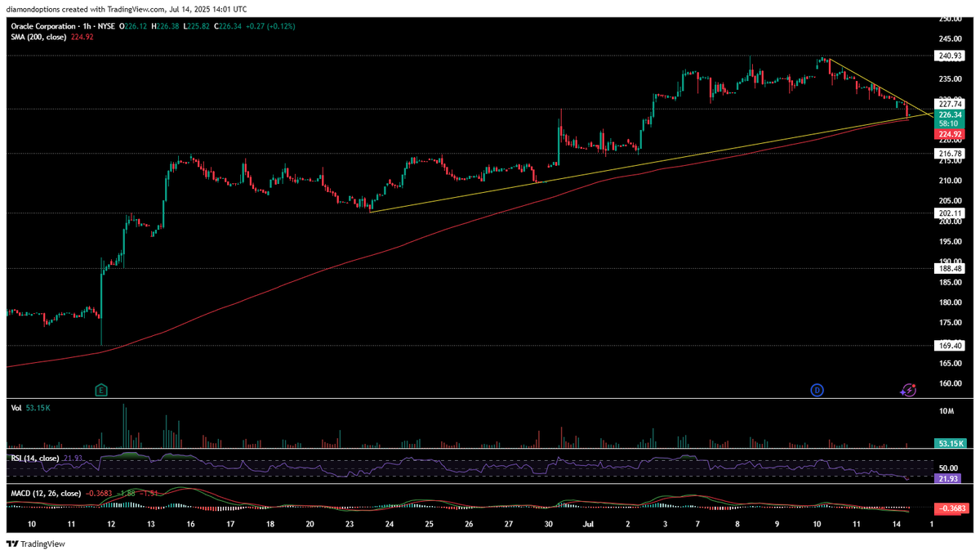Viewport: 980px width, 555px height.
Task: Click the 50.00 RSI scale label
Action: tap(948, 467)
